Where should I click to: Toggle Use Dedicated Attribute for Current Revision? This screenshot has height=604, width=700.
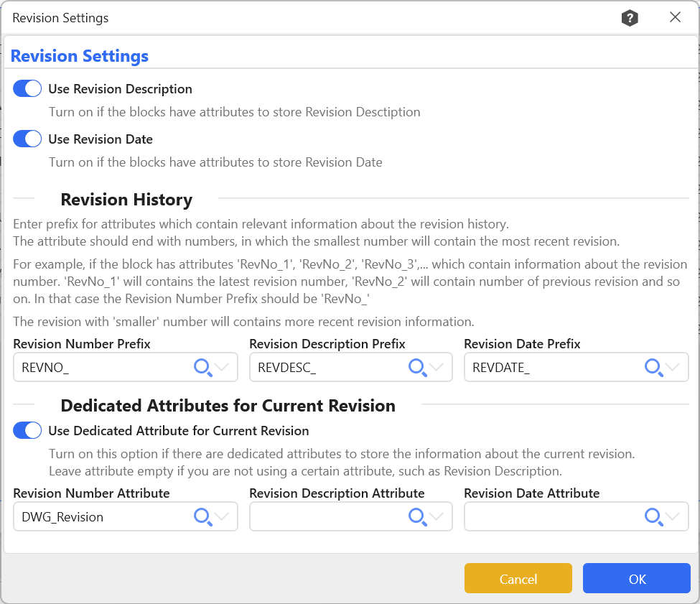click(27, 431)
